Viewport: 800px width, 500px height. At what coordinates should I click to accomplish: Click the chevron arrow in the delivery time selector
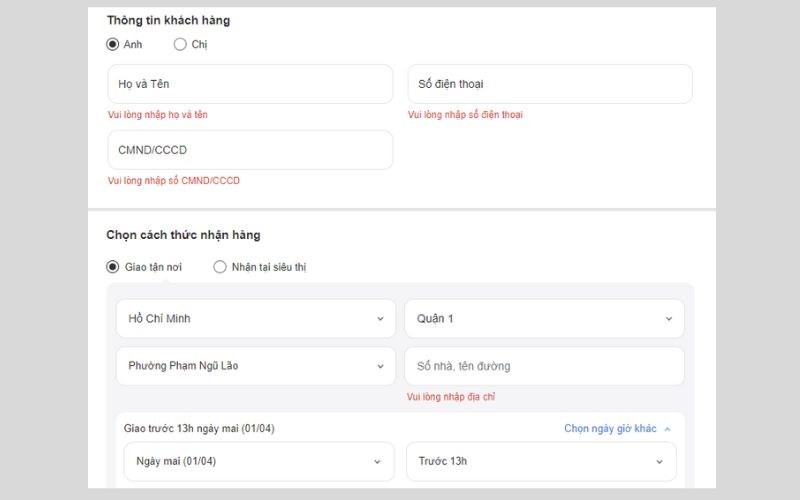coord(660,462)
